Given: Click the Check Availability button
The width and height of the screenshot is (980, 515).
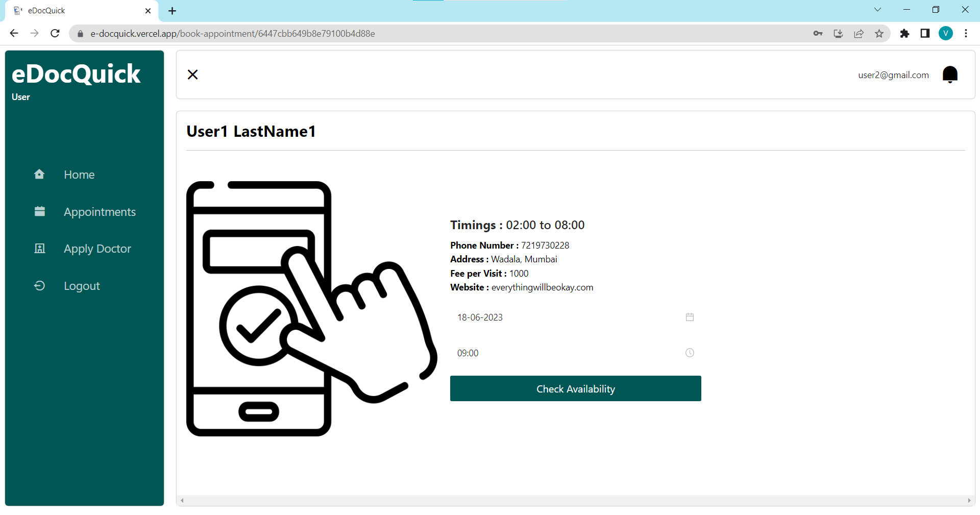Looking at the screenshot, I should (575, 388).
